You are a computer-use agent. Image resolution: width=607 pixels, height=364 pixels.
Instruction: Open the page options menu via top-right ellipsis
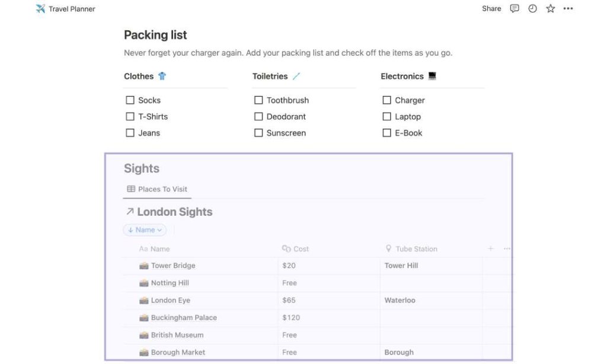point(568,8)
